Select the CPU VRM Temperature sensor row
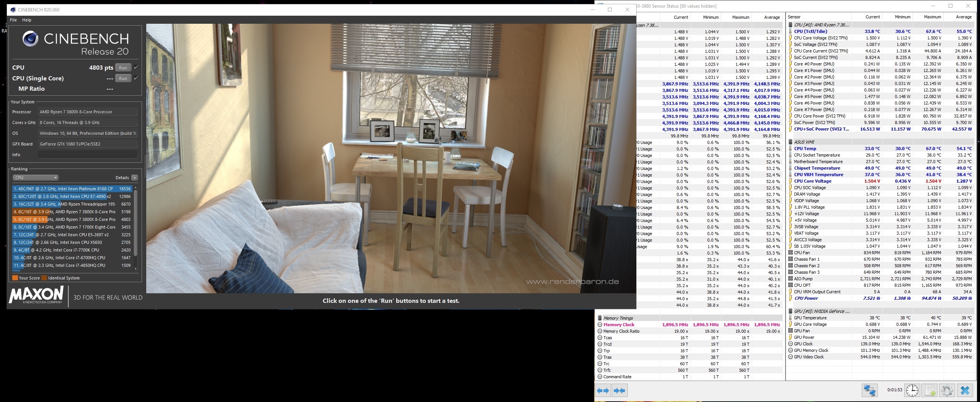980x402 pixels. click(x=880, y=175)
